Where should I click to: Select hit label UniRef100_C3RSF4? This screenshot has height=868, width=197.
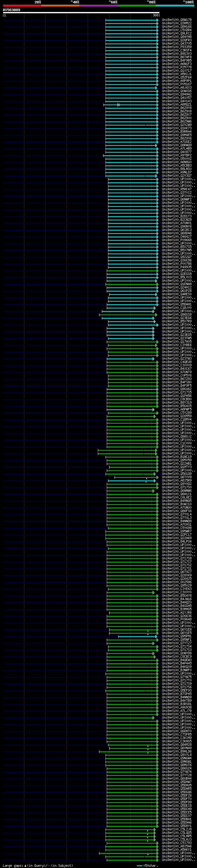177,50
